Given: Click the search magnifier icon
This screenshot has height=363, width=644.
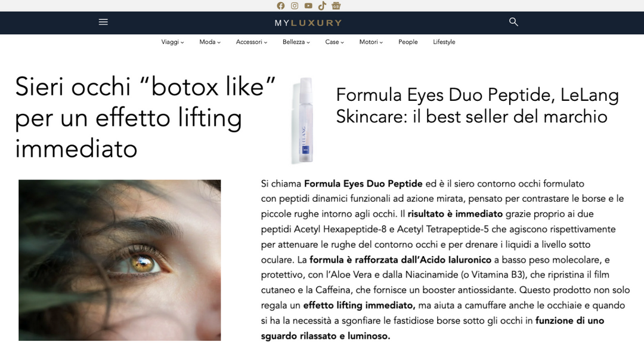Looking at the screenshot, I should [x=513, y=21].
